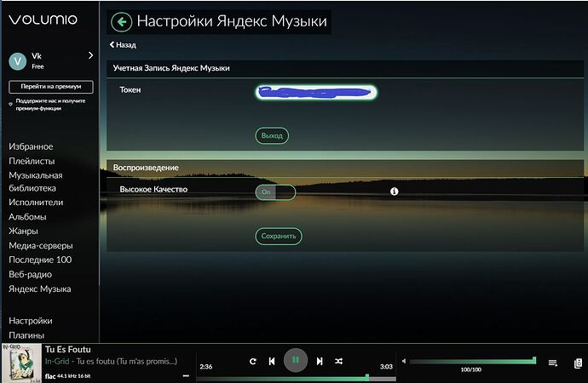Click the Выход button
Image resolution: width=588 pixels, height=383 pixels.
272,135
